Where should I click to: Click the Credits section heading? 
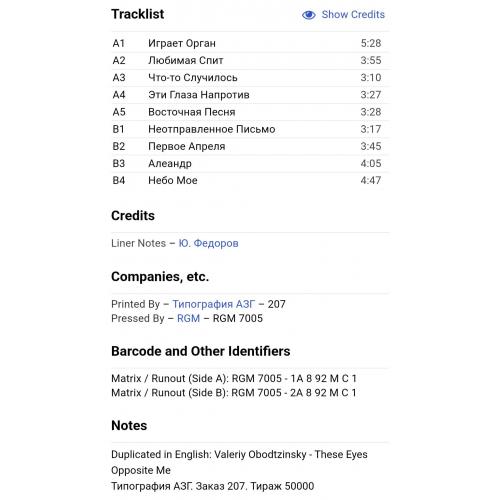pyautogui.click(x=133, y=216)
